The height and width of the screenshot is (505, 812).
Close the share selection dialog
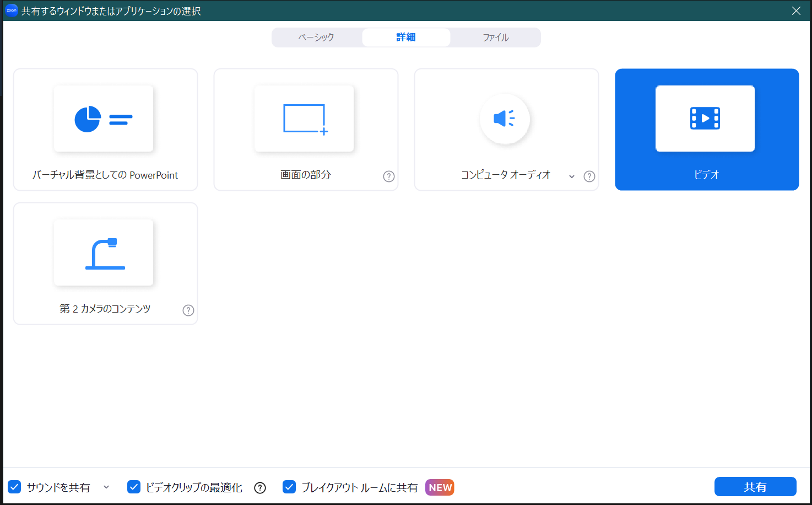[796, 10]
